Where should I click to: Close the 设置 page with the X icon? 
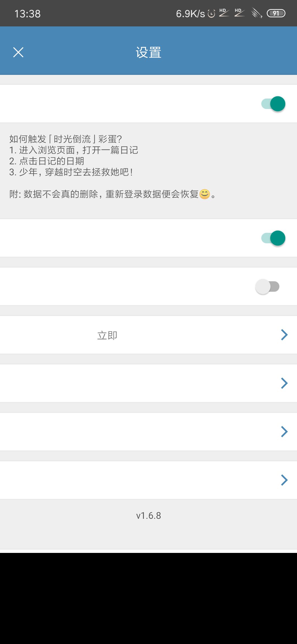click(18, 52)
